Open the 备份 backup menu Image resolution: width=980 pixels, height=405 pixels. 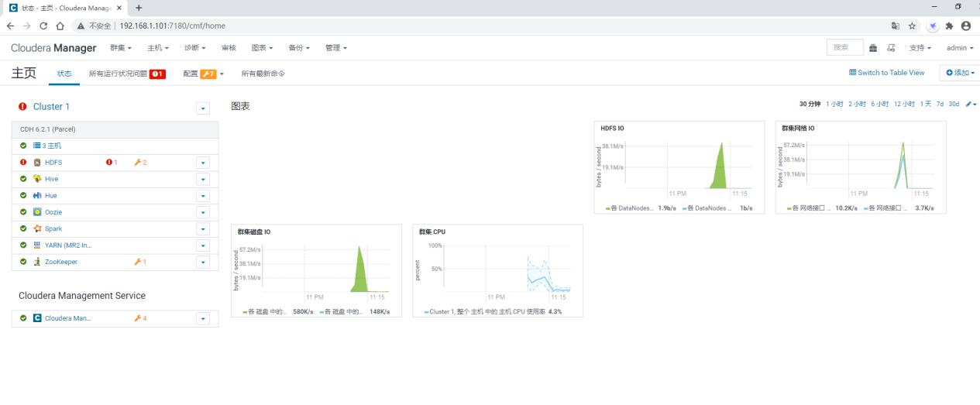[x=299, y=48]
